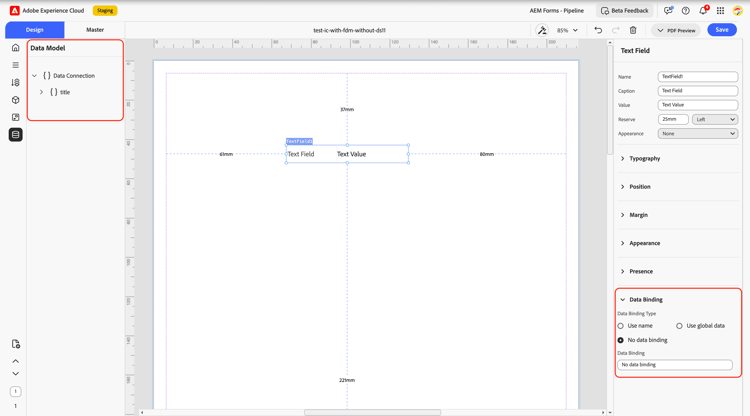Click the undo arrow icon
750x416 pixels.
[x=598, y=30]
